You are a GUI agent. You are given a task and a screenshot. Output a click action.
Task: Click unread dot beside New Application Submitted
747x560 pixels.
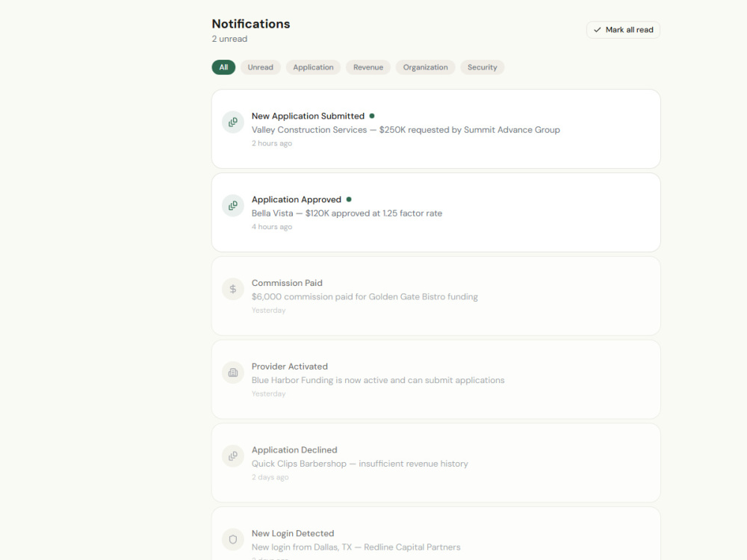371,116
